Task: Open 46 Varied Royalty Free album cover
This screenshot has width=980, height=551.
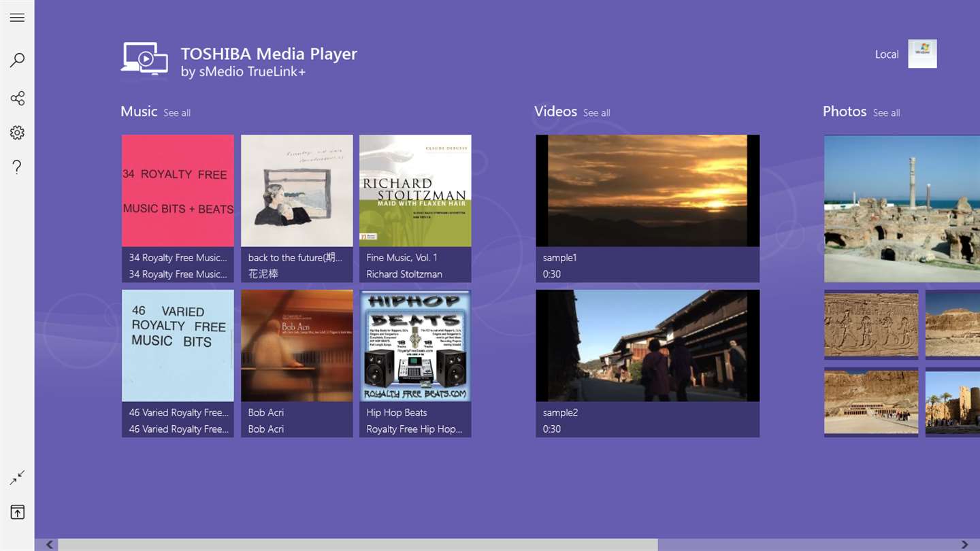Action: point(178,346)
